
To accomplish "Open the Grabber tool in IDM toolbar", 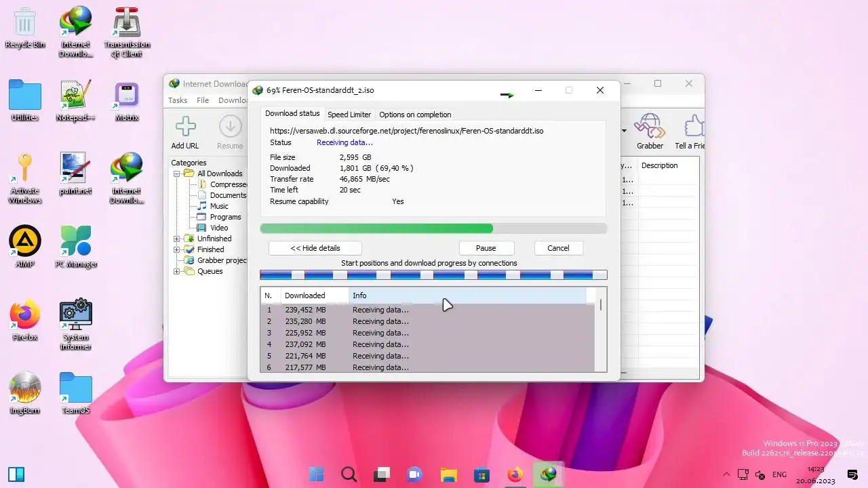I will 649,126.
